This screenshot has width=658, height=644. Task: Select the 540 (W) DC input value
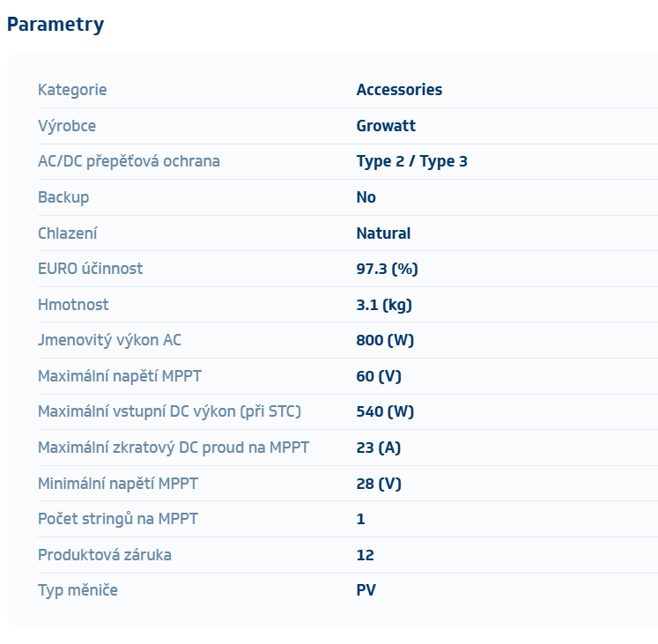(385, 411)
